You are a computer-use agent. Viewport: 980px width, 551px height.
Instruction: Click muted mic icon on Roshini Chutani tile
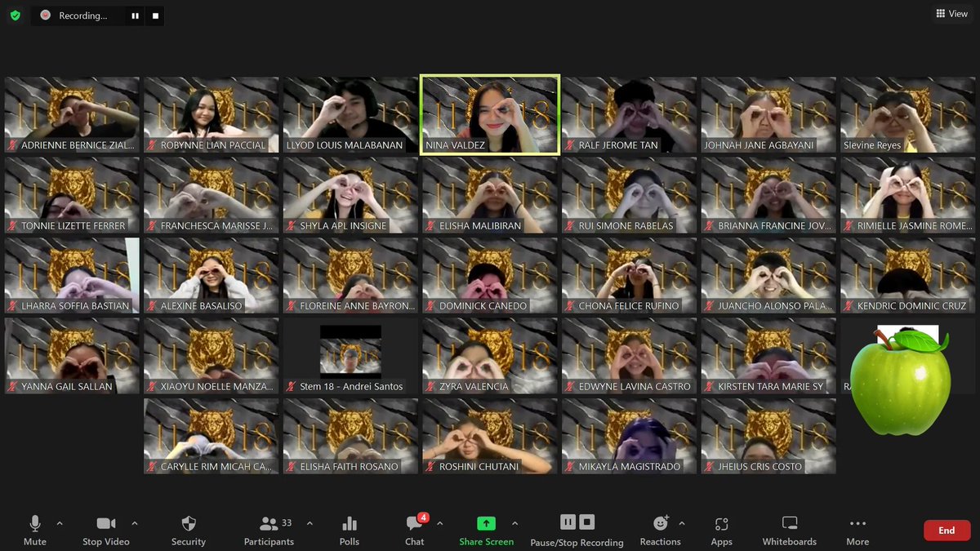430,467
